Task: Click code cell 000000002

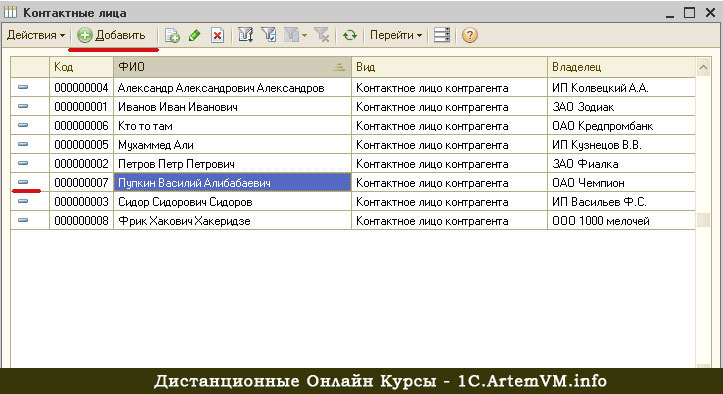Action: pyautogui.click(x=81, y=163)
